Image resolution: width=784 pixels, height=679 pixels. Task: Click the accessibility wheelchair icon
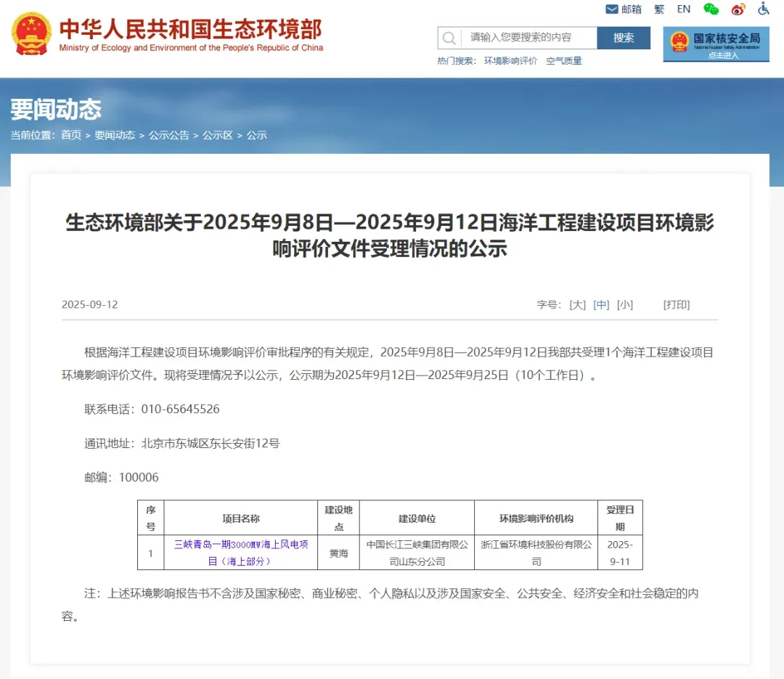click(764, 9)
